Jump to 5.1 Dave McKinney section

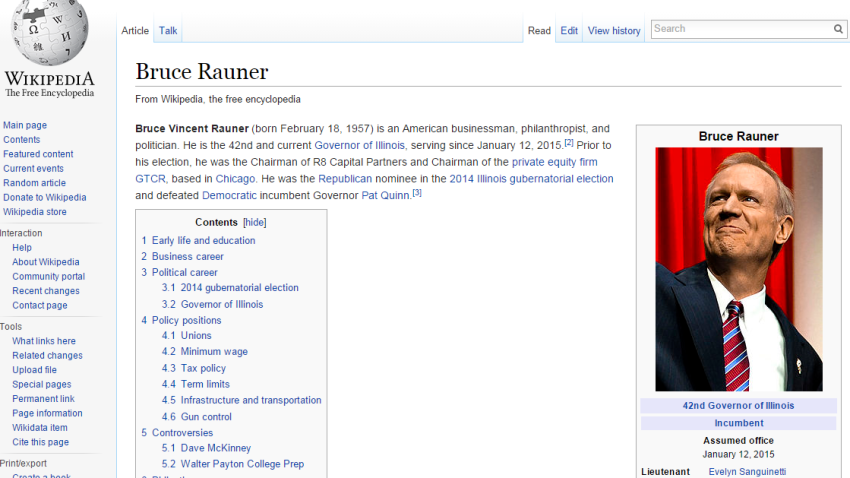click(x=206, y=448)
